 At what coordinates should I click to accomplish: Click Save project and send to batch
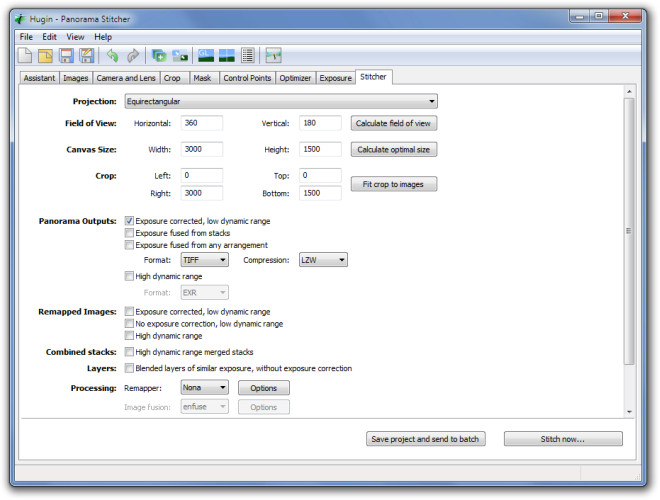[x=426, y=439]
